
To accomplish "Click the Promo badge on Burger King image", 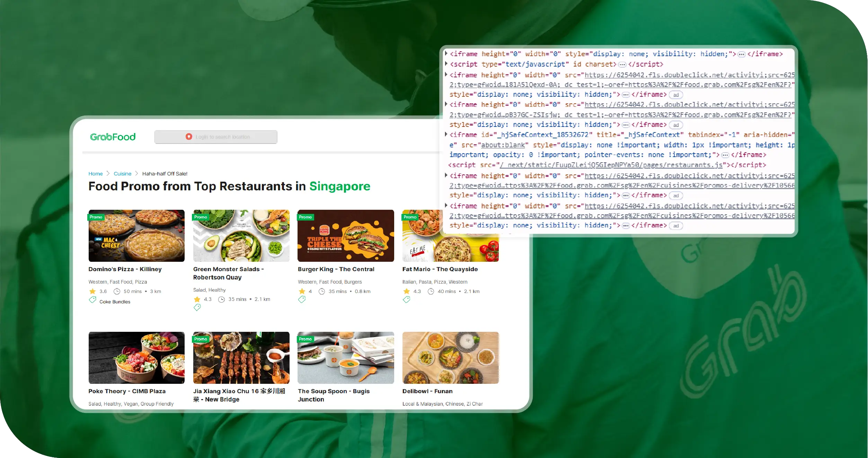I will pyautogui.click(x=305, y=217).
